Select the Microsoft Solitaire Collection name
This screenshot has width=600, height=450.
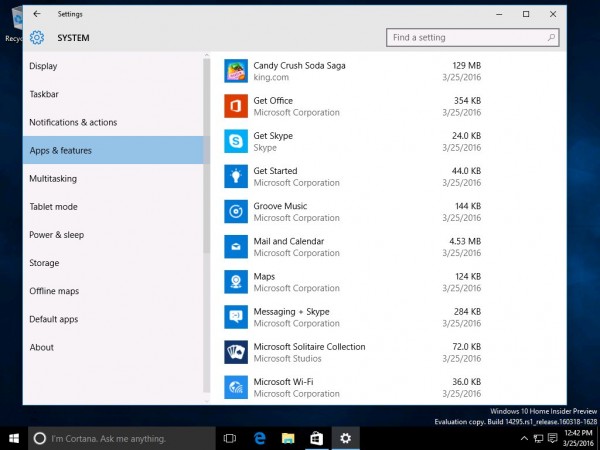click(x=309, y=347)
